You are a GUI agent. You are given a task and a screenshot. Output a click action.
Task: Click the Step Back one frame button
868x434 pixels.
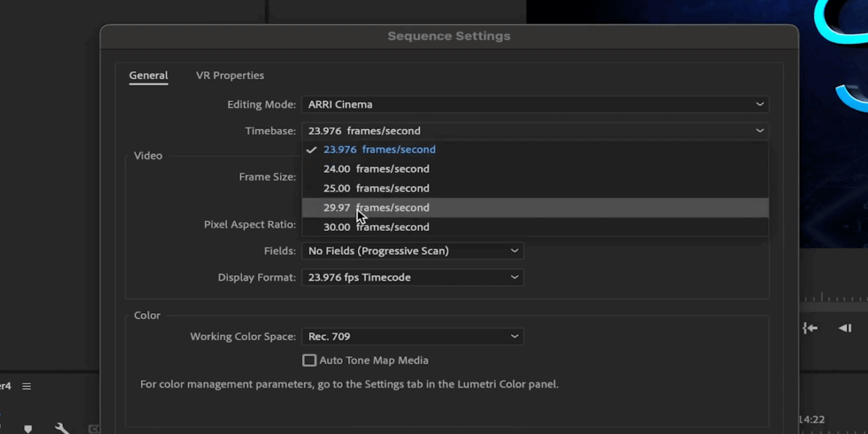pos(845,328)
